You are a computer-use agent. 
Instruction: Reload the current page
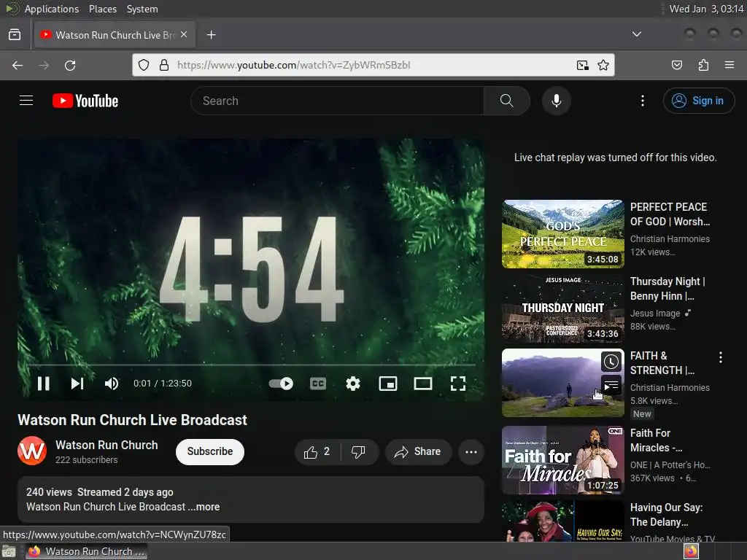point(70,65)
